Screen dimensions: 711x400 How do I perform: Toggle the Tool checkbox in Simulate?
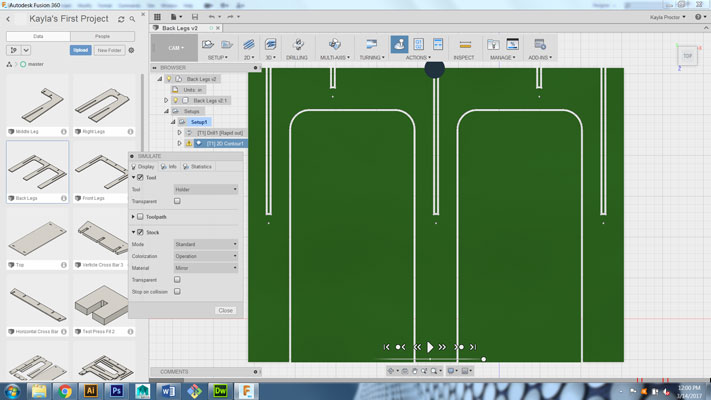141,177
